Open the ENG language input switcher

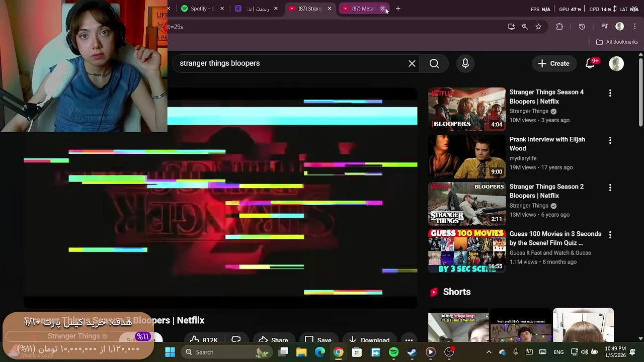tap(558, 352)
